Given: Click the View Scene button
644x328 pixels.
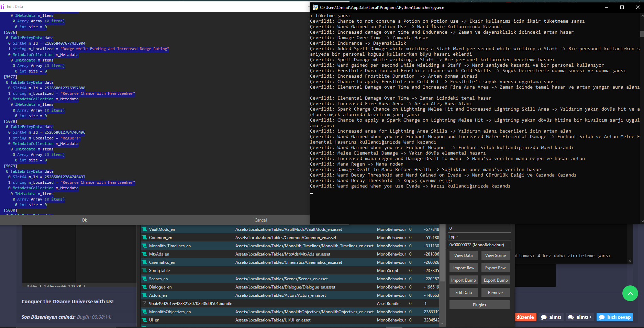Looking at the screenshot, I should pyautogui.click(x=495, y=256).
